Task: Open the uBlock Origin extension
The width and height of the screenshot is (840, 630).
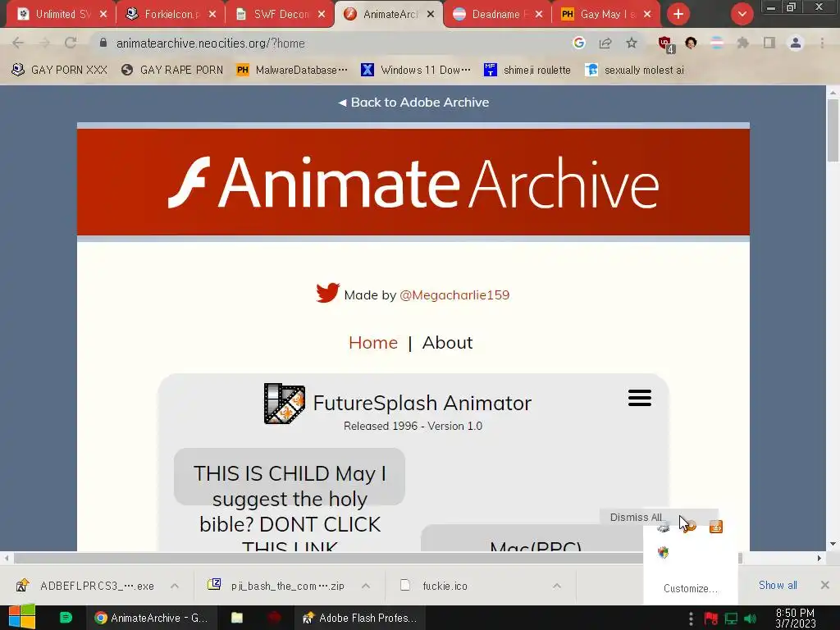Action: (x=666, y=44)
